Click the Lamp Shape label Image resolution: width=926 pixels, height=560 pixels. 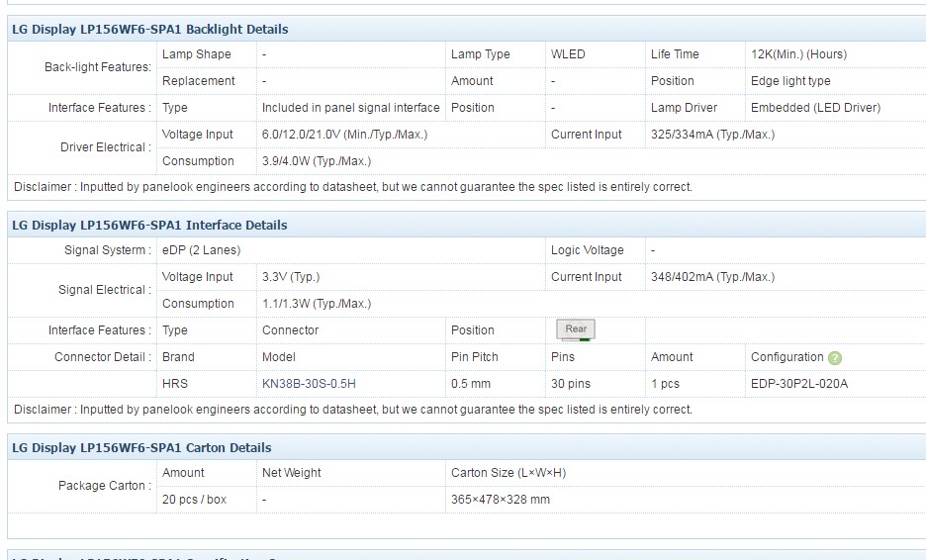click(x=197, y=54)
